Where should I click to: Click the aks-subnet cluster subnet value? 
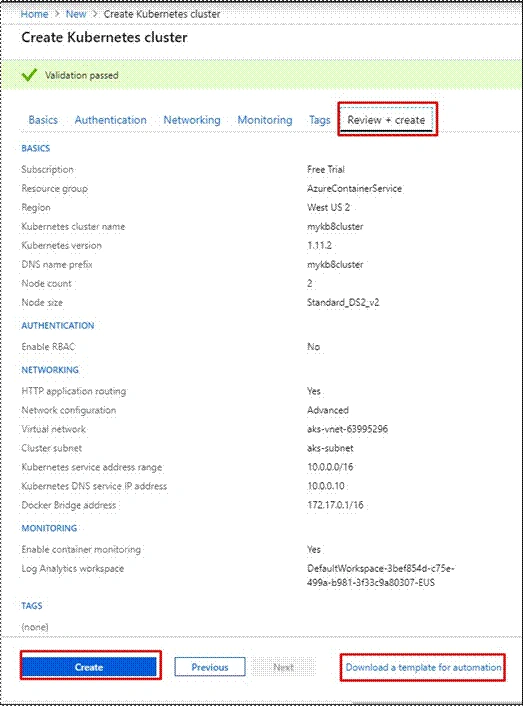330,448
